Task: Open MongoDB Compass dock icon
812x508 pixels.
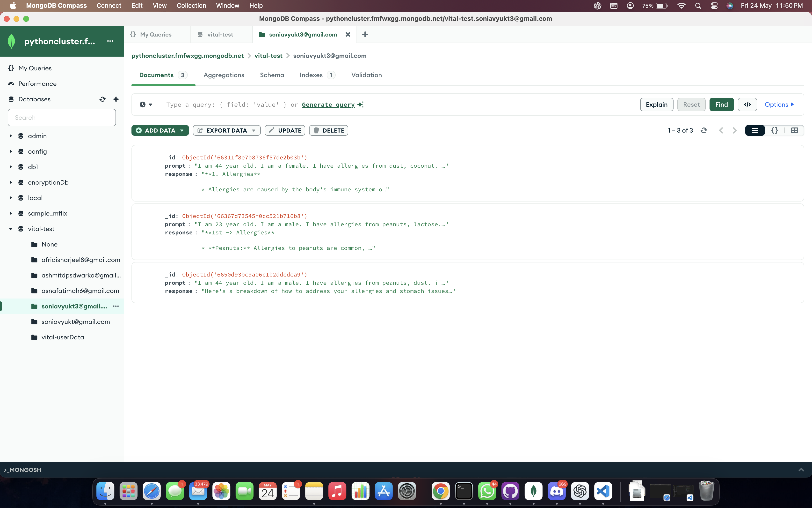Action: pyautogui.click(x=534, y=491)
